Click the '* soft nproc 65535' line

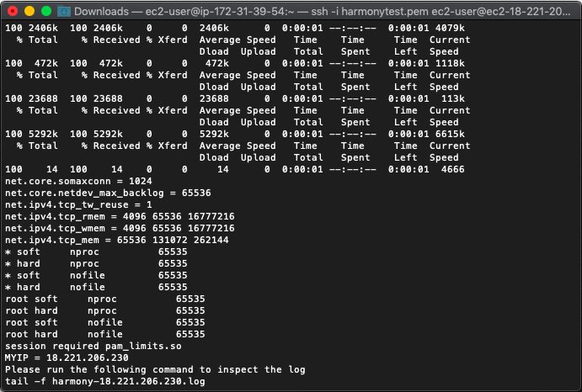tap(96, 252)
